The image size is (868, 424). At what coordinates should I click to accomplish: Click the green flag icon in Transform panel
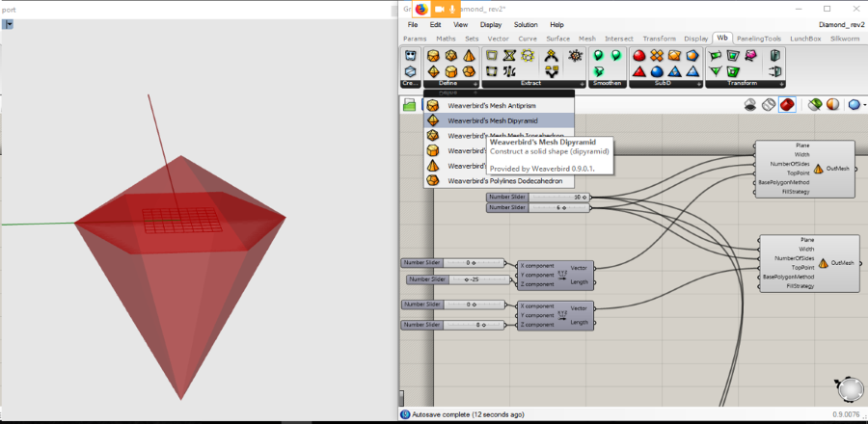716,56
